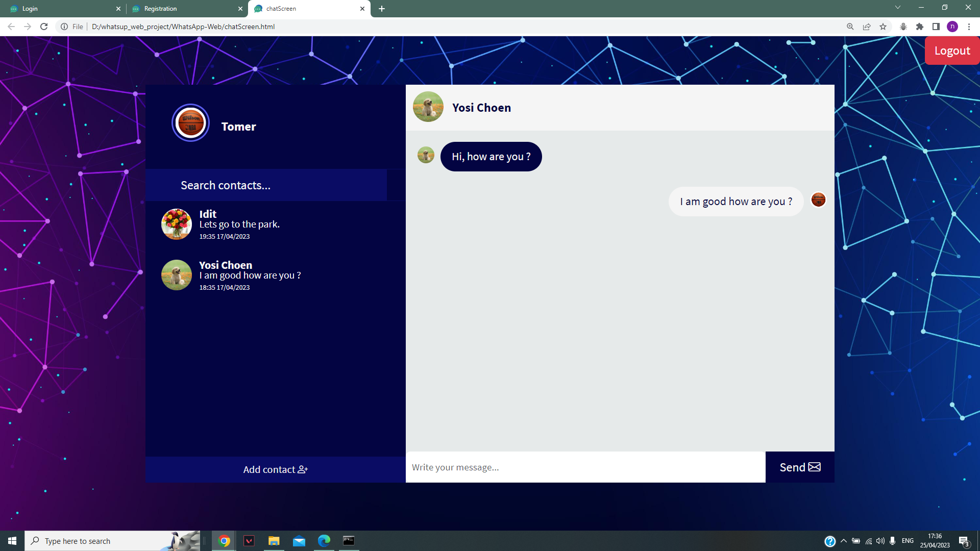The width and height of the screenshot is (980, 551).
Task: Focus the Write your message field
Action: (585, 467)
